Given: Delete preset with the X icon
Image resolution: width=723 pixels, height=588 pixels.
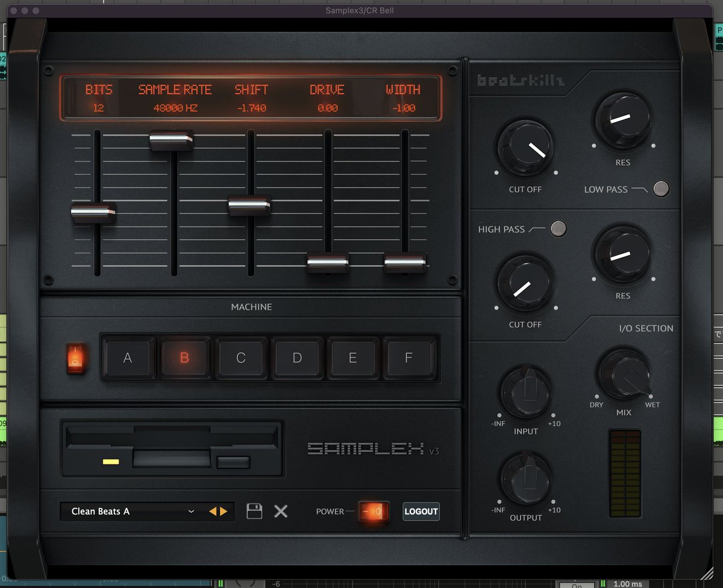Looking at the screenshot, I should (x=281, y=511).
